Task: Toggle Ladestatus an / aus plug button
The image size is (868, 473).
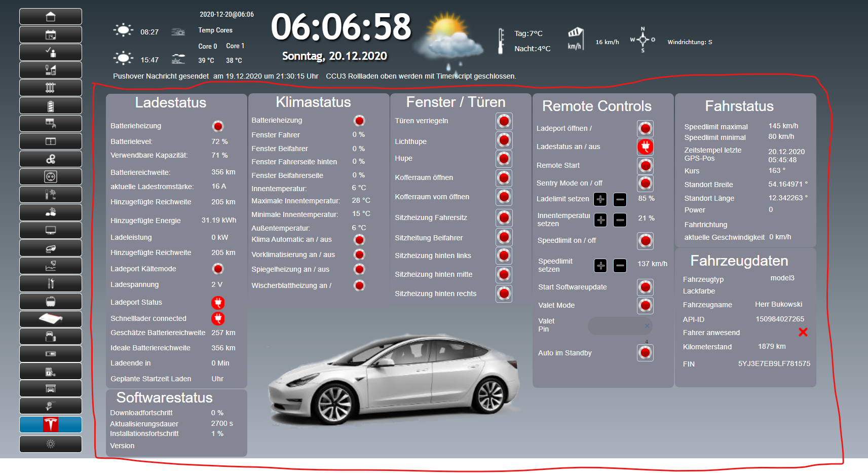Action: 645,147
